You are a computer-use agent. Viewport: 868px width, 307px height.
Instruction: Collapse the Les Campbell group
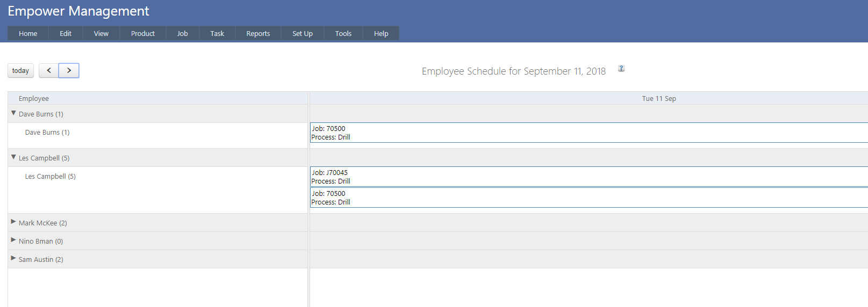click(x=13, y=157)
